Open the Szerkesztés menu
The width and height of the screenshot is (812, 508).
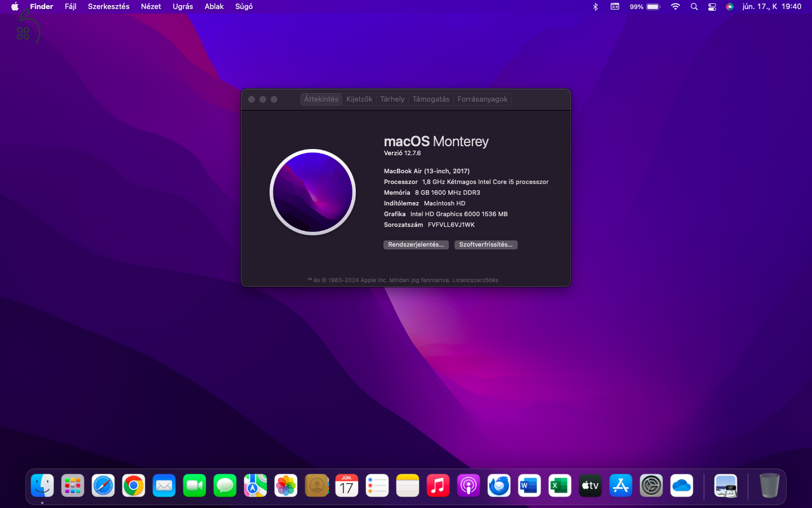coord(109,7)
